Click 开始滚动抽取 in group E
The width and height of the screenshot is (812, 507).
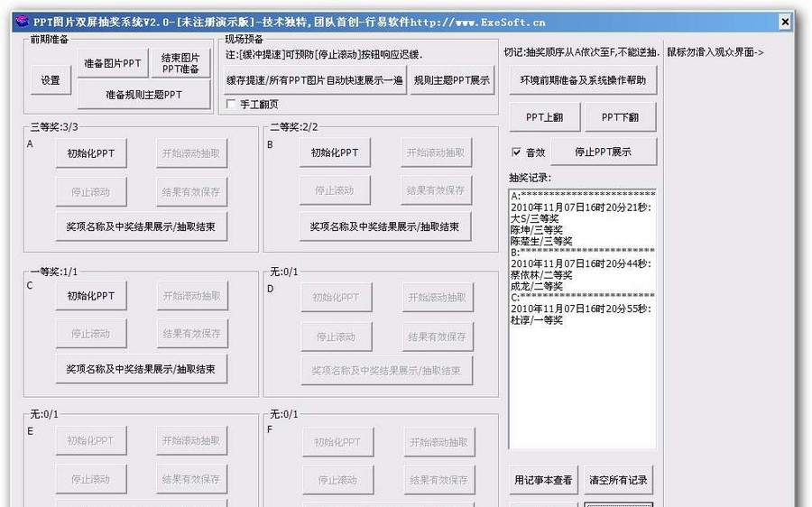(191, 441)
